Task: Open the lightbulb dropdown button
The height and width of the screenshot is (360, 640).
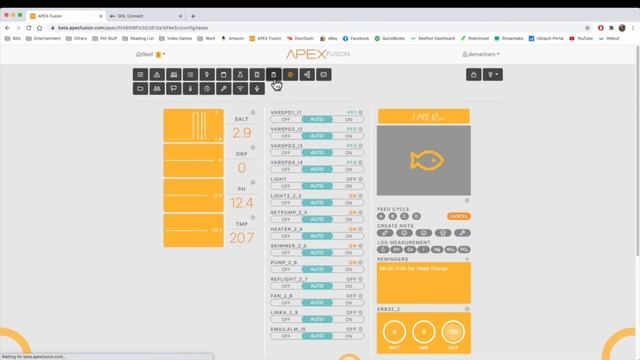Action: pos(493,75)
